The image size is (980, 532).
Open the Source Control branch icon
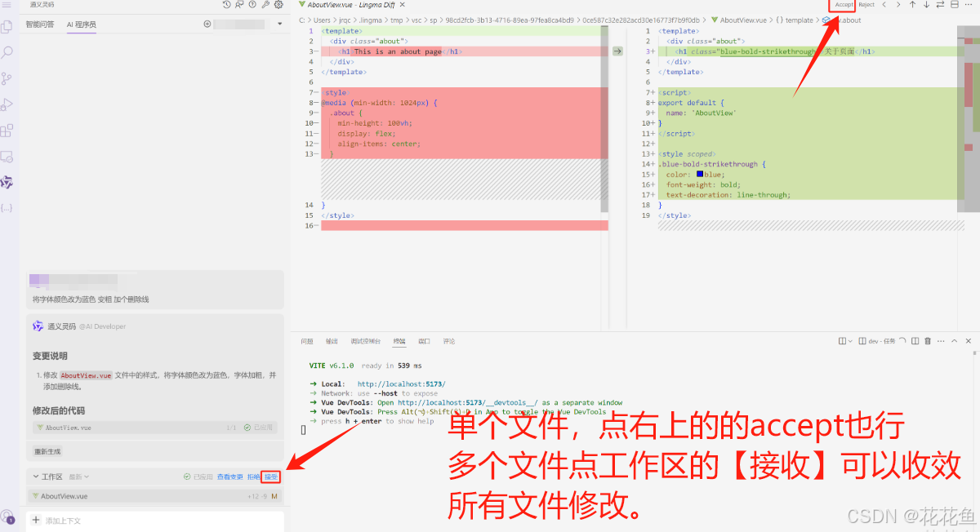pos(7,78)
